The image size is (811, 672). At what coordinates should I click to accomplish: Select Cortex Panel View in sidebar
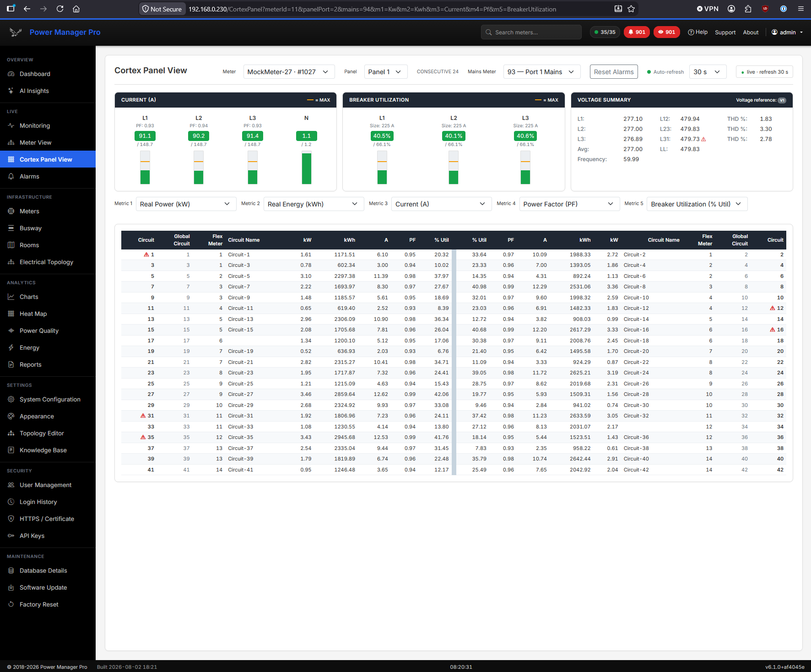[48, 159]
